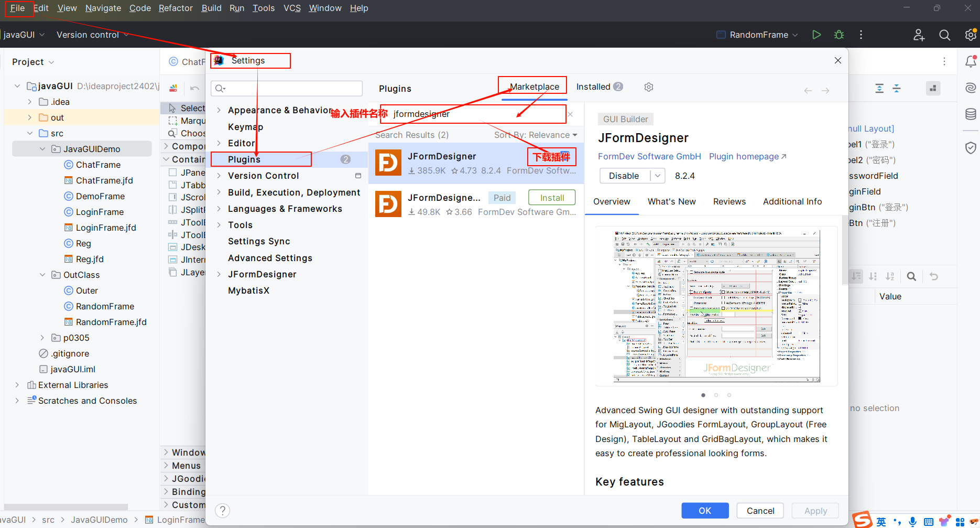Go back with the left arrow in Settings
The image size is (980, 528).
point(808,91)
